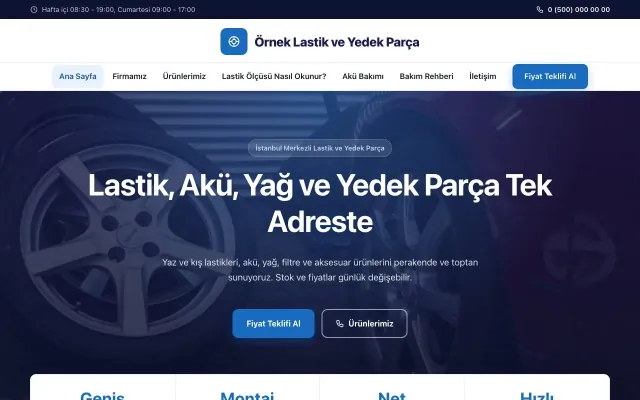
Task: Open the Ana Sayfa menu item
Action: tap(78, 76)
